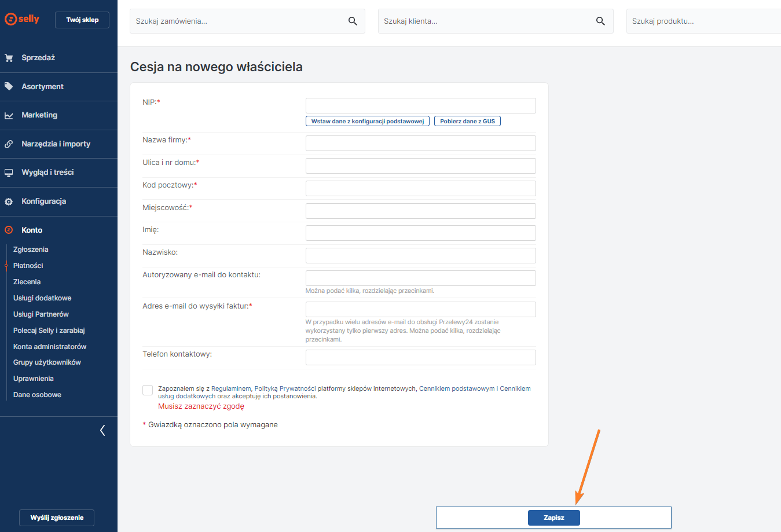Screen dimensions: 781x532
Task: Click the monitor icon for Wygląd i treści
Action: (x=9, y=173)
